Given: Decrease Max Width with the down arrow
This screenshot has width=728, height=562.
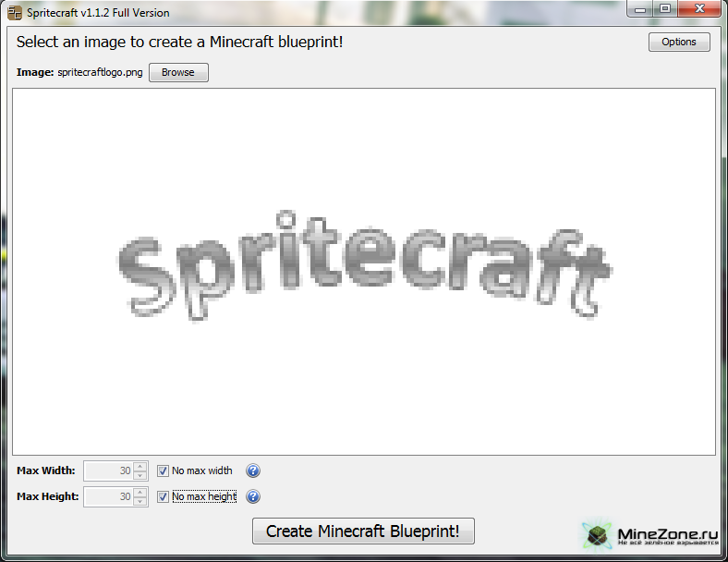Looking at the screenshot, I should (x=140, y=476).
